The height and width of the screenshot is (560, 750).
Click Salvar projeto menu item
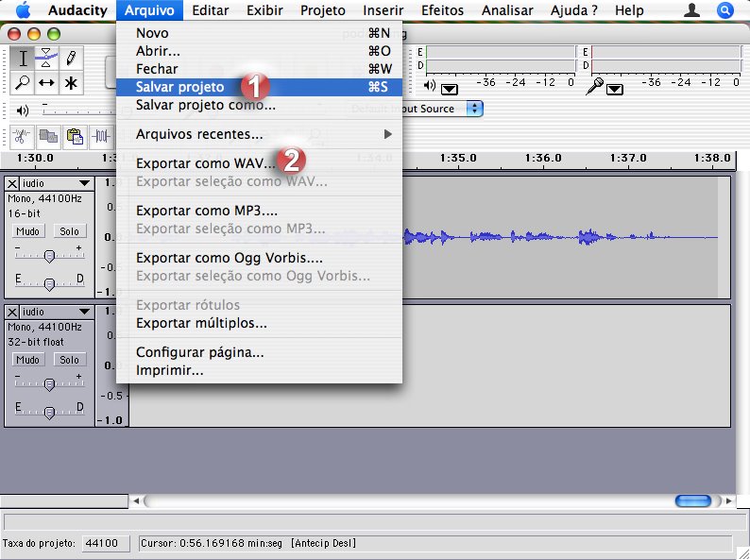[x=259, y=87]
